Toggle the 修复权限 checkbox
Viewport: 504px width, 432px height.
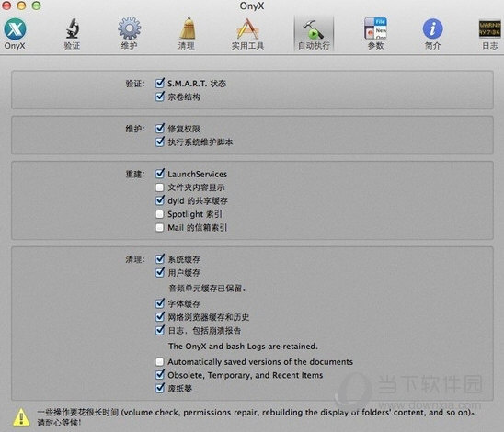pos(159,129)
